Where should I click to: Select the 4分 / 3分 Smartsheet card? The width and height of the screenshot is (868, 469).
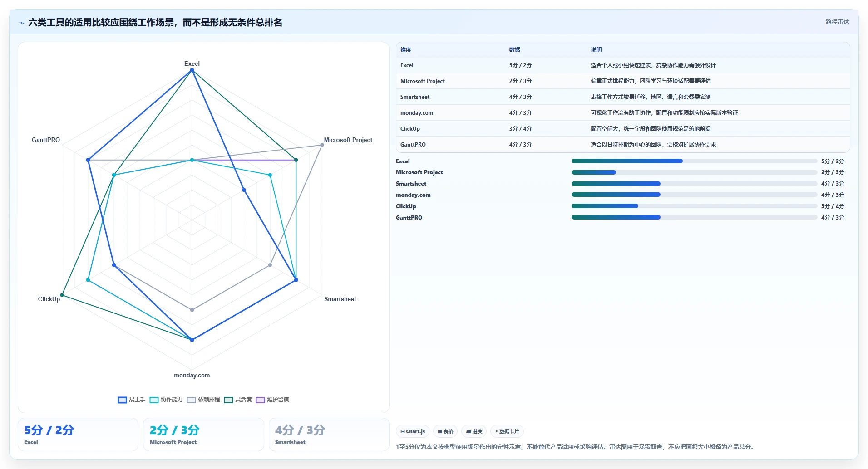329,435
